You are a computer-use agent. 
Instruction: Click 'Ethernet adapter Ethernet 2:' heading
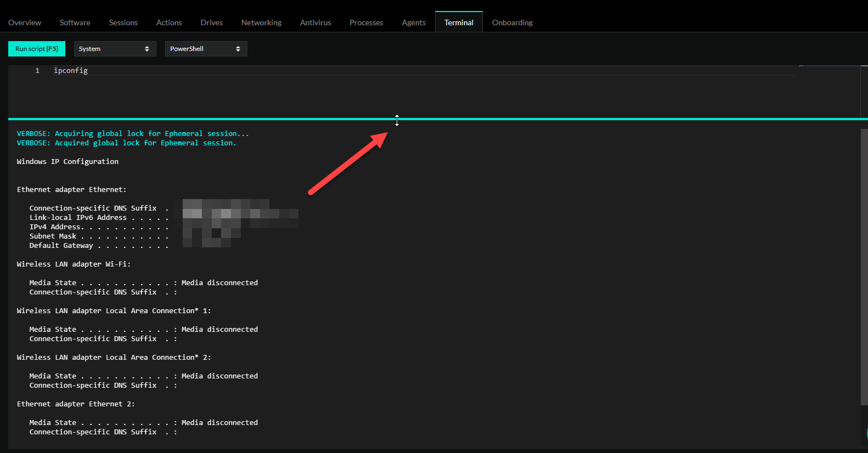click(x=76, y=404)
